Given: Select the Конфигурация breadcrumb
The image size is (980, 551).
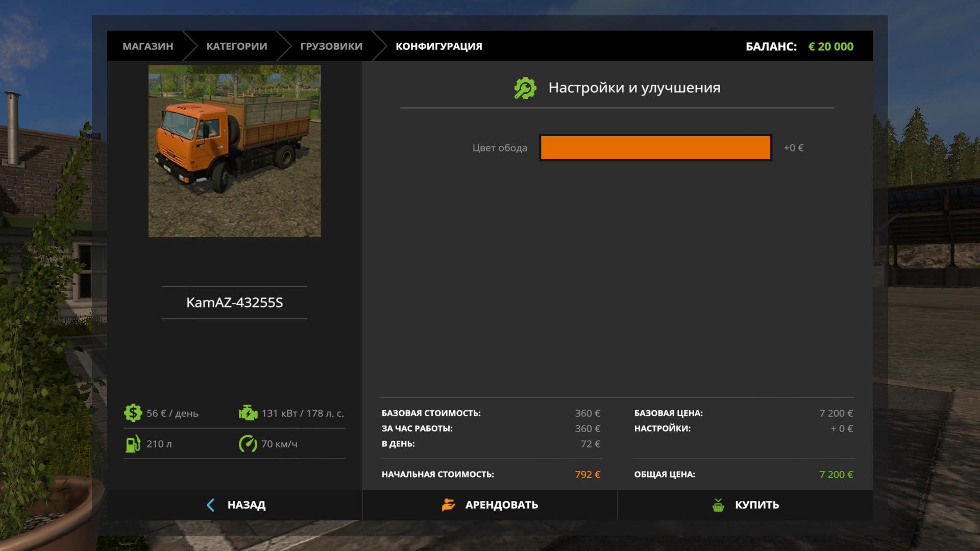Looking at the screenshot, I should tap(438, 46).
